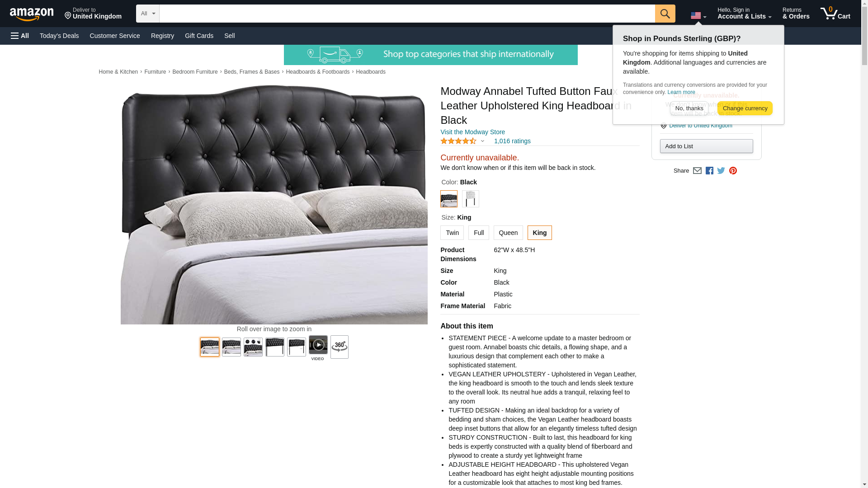Share on Pinterest icon

(733, 171)
